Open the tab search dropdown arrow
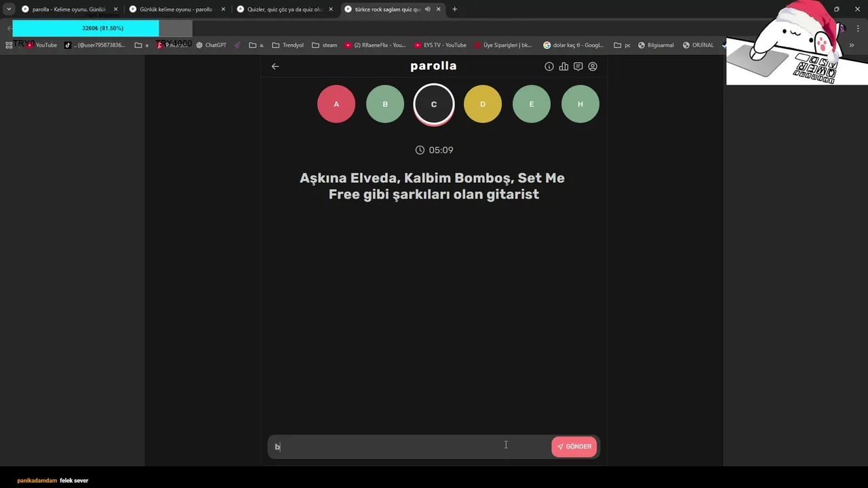Screen dimensions: 868x488 coord(9,9)
